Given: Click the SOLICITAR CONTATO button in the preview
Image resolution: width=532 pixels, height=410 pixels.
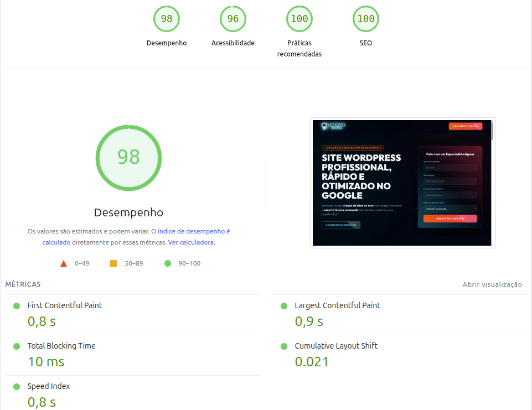Looking at the screenshot, I should 451,219.
